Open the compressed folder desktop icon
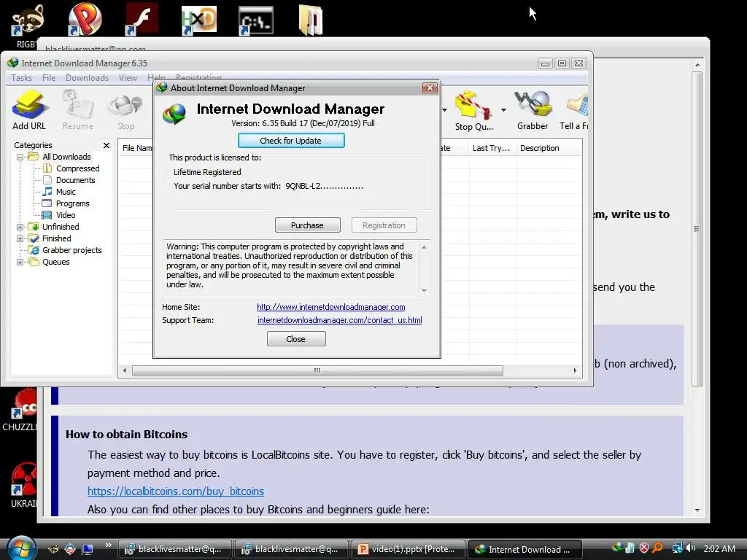Screen dimensions: 747x560 [x=311, y=20]
